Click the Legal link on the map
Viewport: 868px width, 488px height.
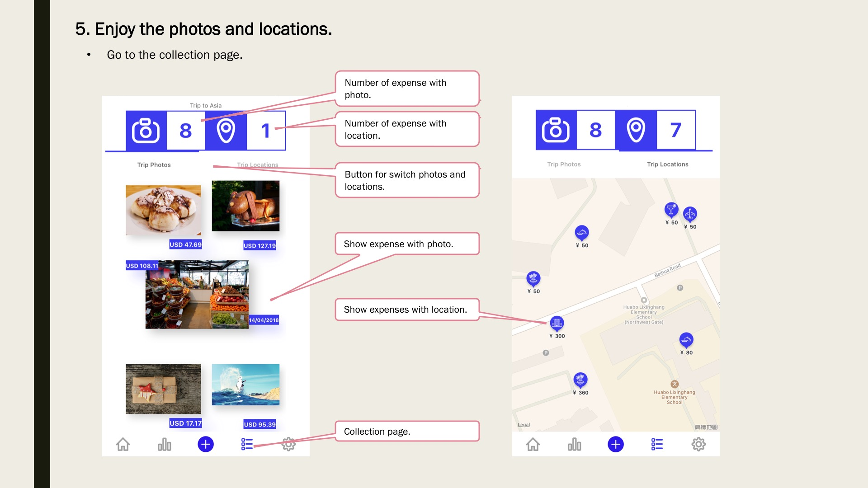click(524, 425)
